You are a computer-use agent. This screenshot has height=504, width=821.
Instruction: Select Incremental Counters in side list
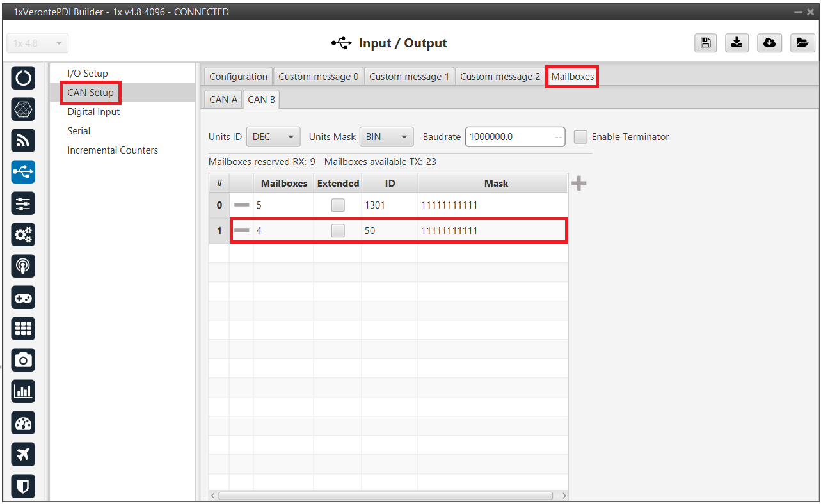pyautogui.click(x=113, y=150)
